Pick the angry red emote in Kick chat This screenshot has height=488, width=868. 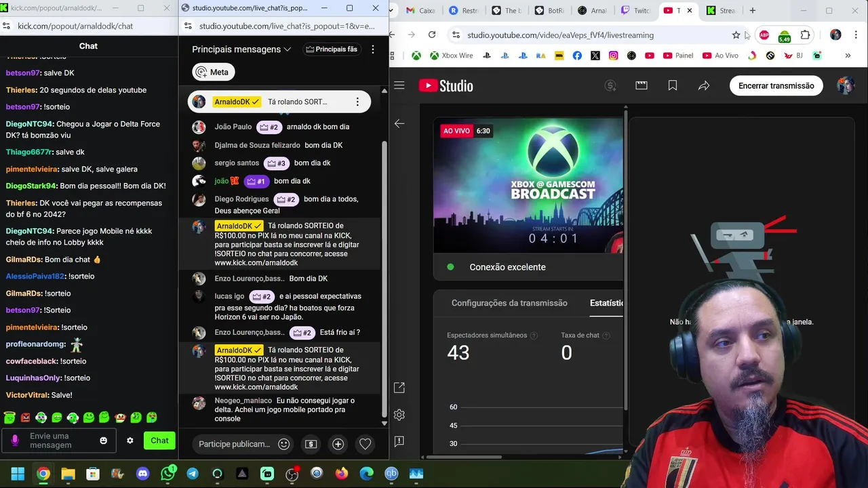point(26,418)
